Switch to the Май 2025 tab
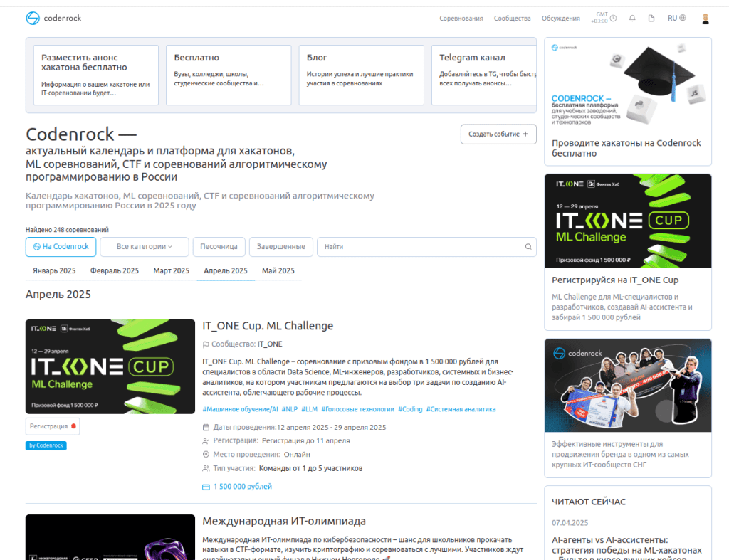 tap(278, 271)
